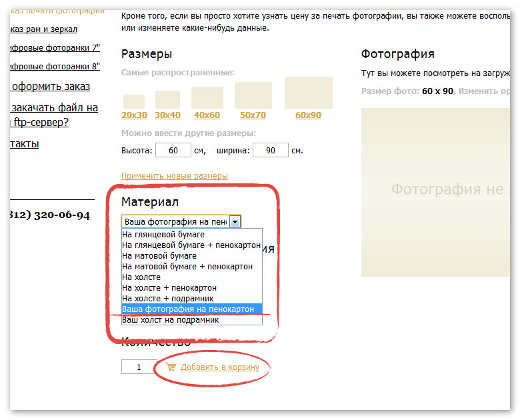The height and width of the screenshot is (420, 520).
Task: Choose На матовой бумаге + пенокартон option
Action: 192,266
